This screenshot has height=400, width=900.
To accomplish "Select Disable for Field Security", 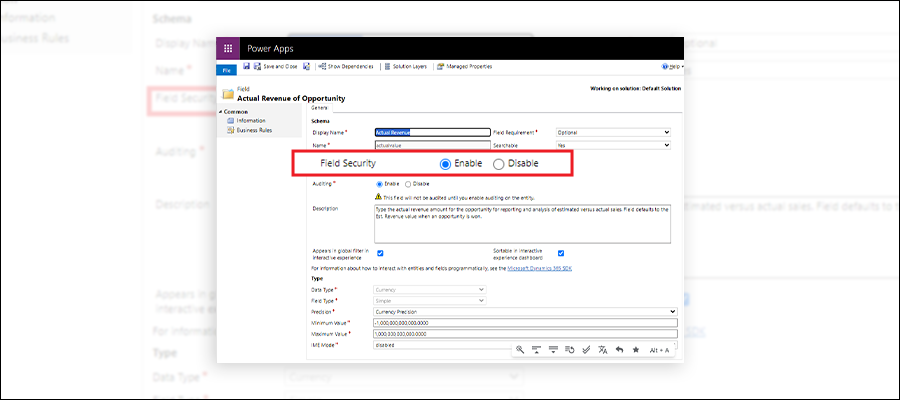I will point(499,164).
